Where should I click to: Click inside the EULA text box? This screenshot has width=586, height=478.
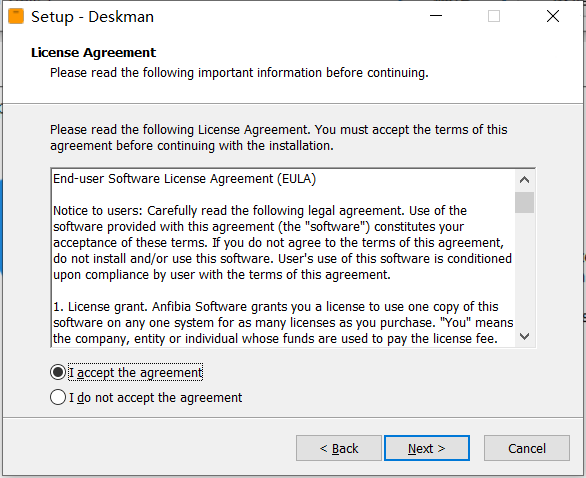tap(283, 258)
